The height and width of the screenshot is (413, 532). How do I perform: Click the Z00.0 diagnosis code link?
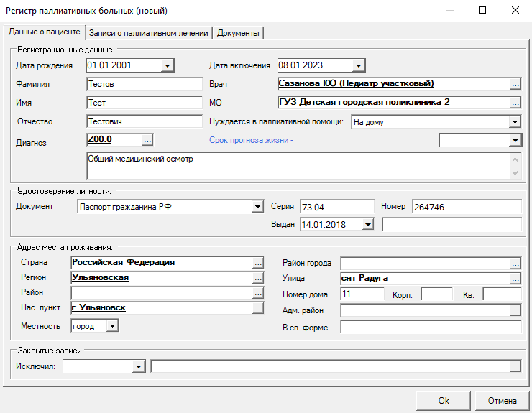coord(100,139)
